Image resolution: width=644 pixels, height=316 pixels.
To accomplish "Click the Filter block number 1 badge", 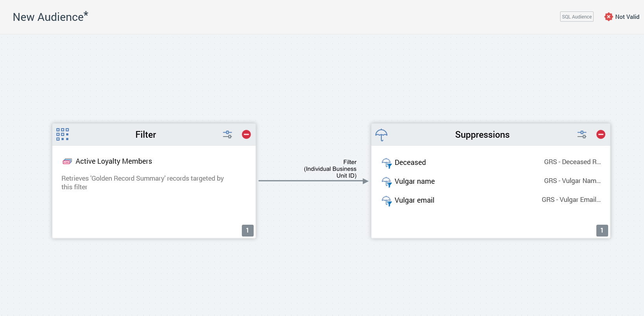I will click(247, 231).
